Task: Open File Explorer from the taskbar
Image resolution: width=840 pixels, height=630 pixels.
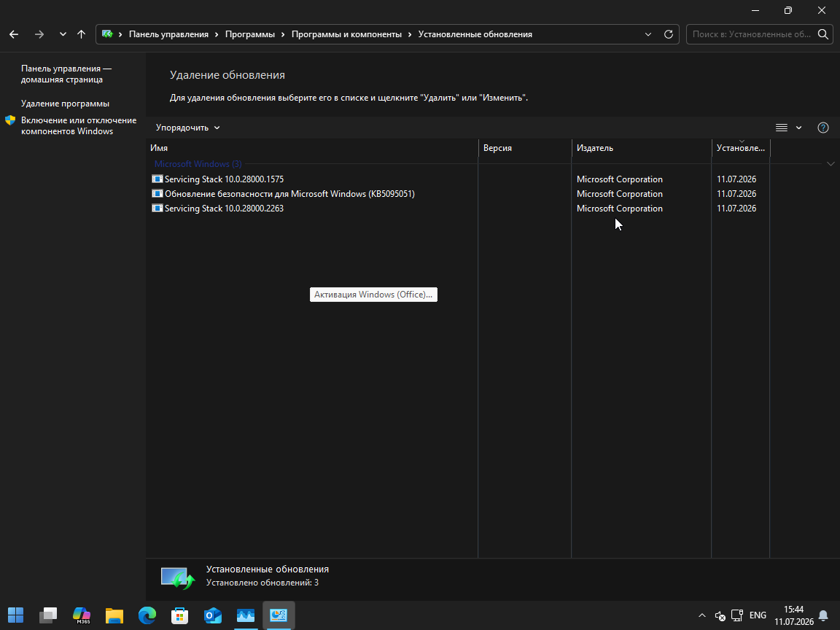Action: pyautogui.click(x=114, y=615)
